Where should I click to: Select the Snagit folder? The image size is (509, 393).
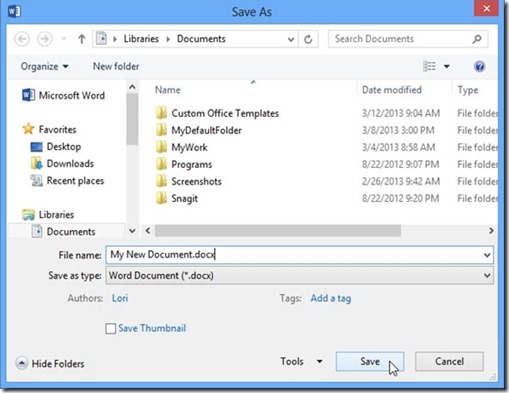pyautogui.click(x=176, y=198)
